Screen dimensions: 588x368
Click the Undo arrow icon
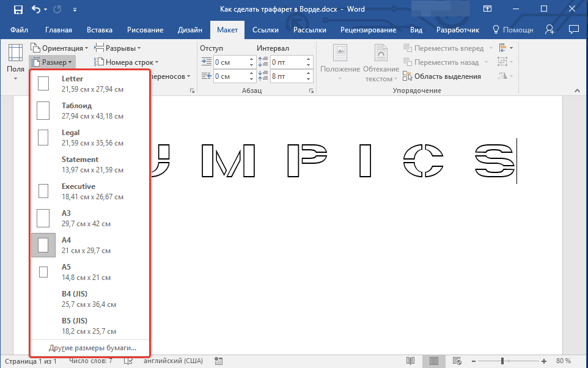[37, 9]
